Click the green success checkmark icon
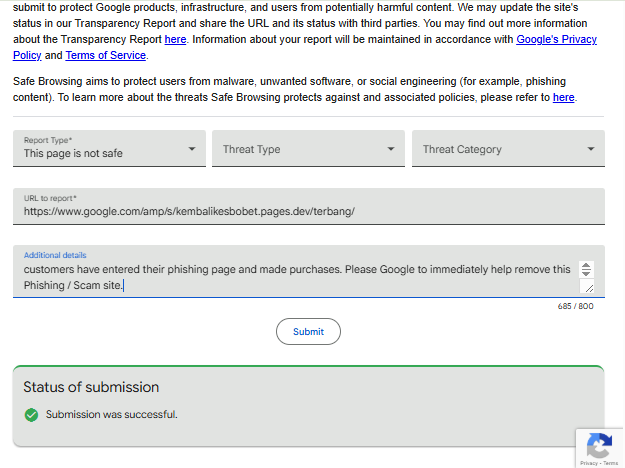 (x=31, y=414)
